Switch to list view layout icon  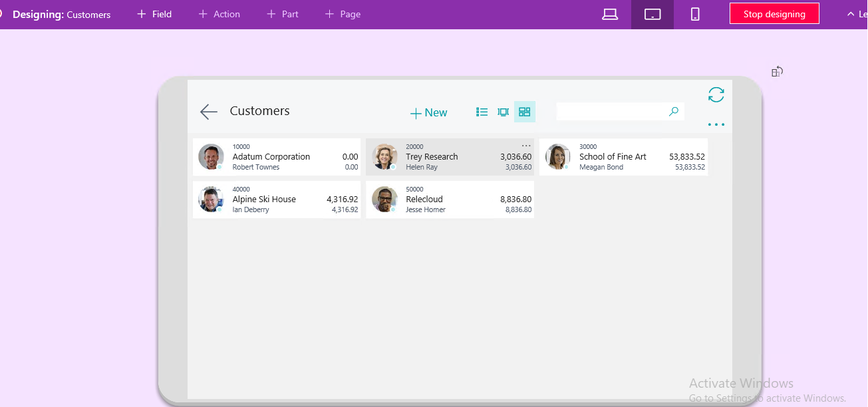482,112
